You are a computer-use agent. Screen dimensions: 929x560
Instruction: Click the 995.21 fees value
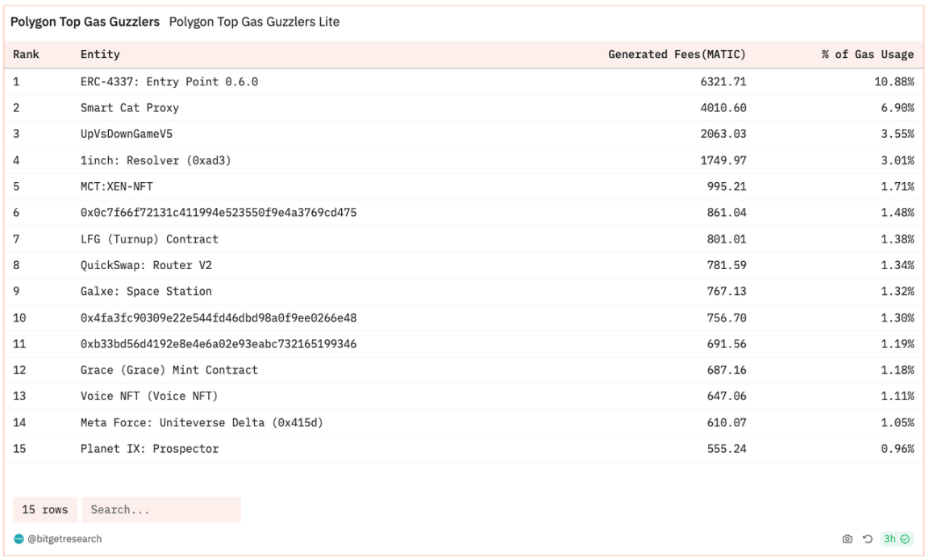(727, 186)
